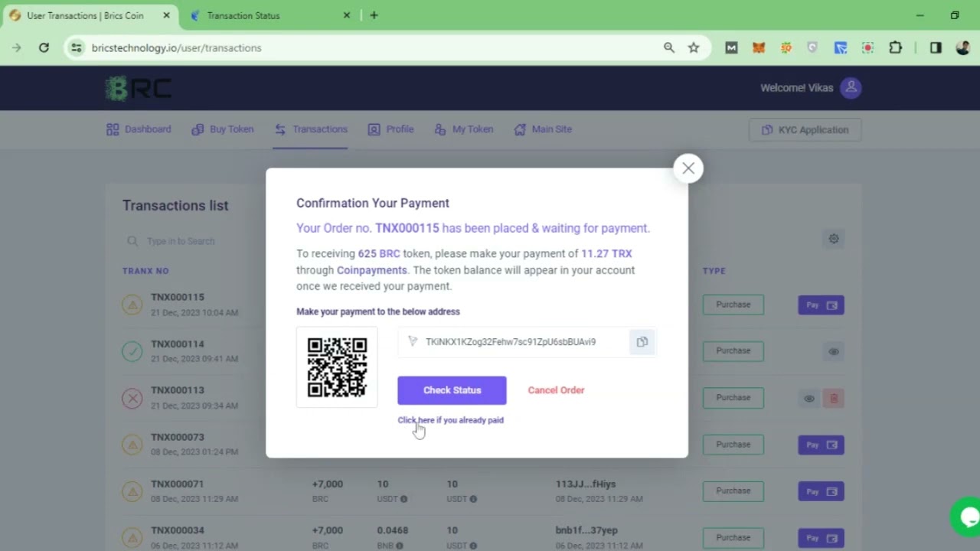Open the MetaMask fox extension
The height and width of the screenshot is (551, 980).
pos(758,47)
